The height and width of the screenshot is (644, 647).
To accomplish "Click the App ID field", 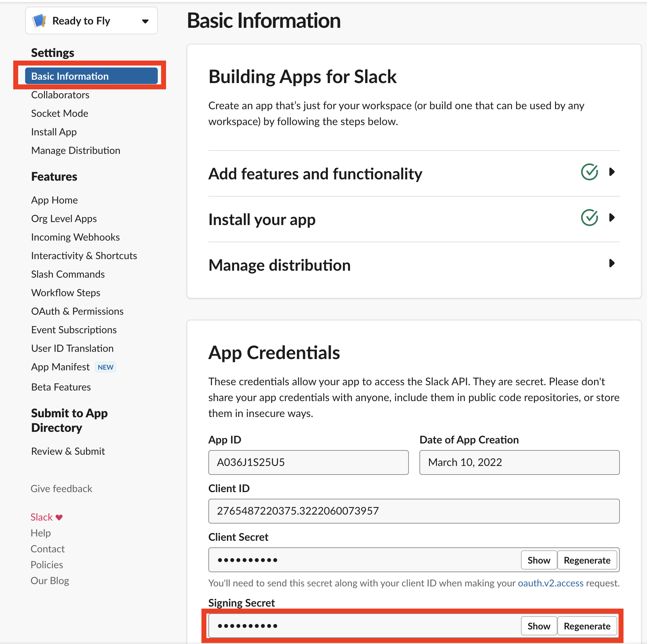I will (308, 462).
